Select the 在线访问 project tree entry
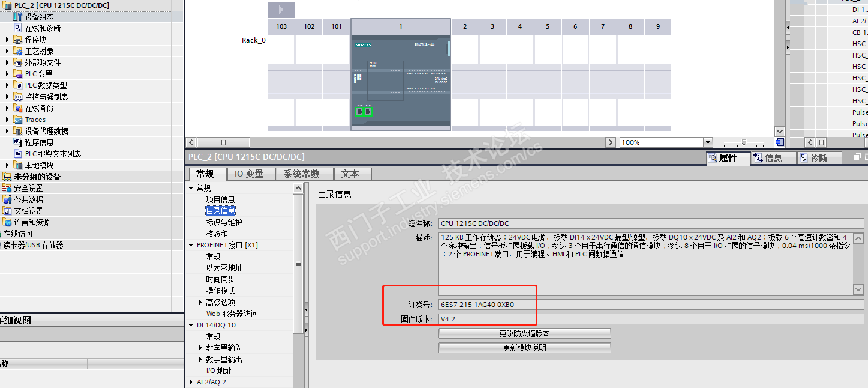The width and height of the screenshot is (868, 388). 18,234
